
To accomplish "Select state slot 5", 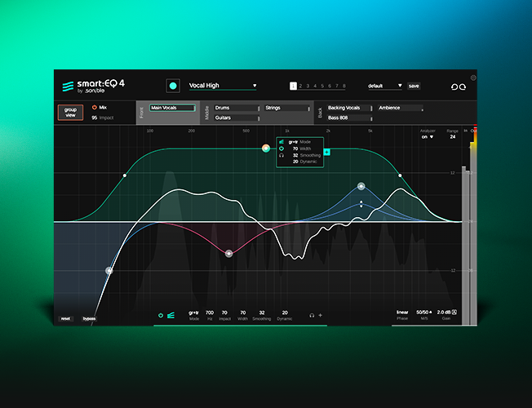I will tap(322, 86).
